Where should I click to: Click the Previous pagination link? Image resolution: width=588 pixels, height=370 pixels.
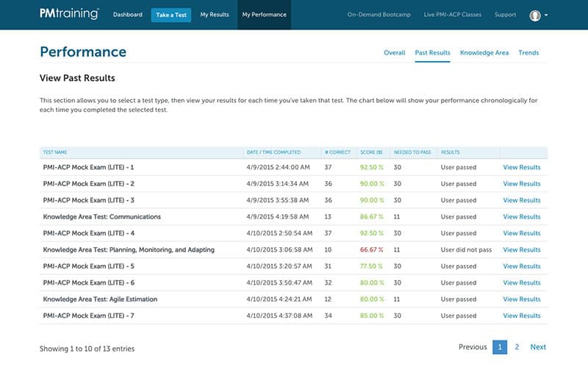473,347
